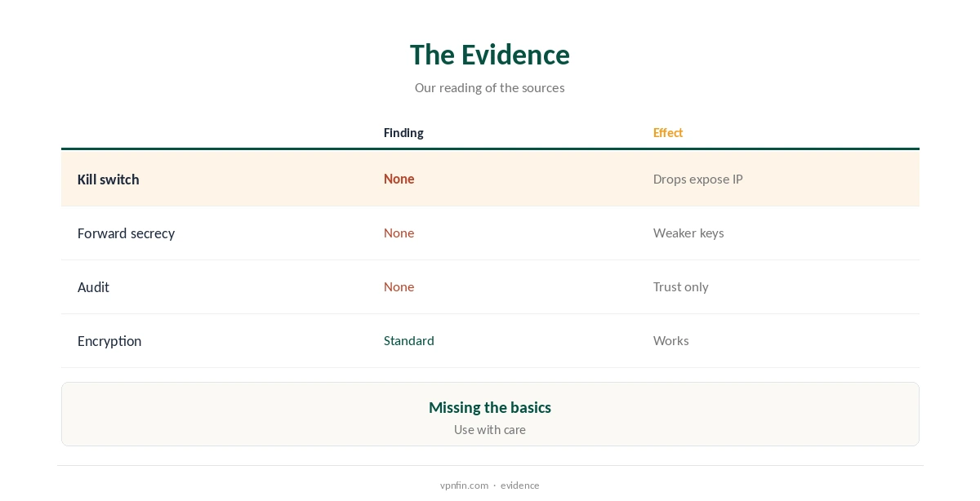The image size is (980, 501).
Task: Select the 'Encryption' row label
Action: click(109, 341)
